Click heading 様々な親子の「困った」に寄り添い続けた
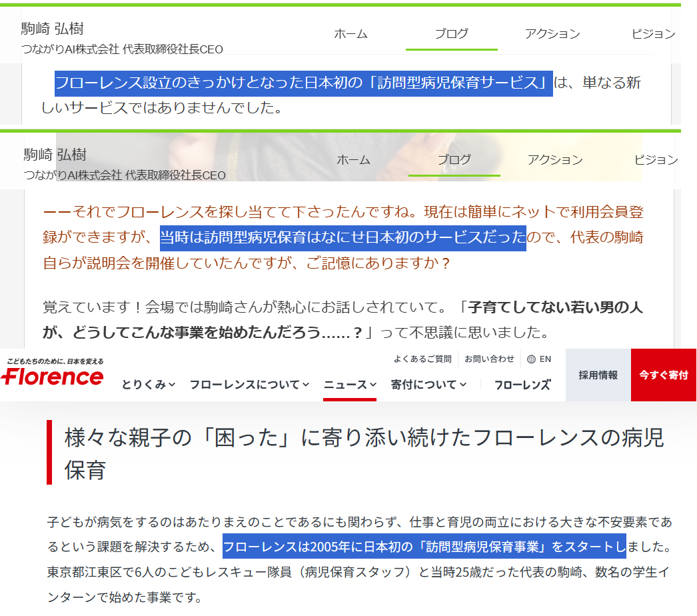This screenshot has width=697, height=616. click(x=268, y=437)
